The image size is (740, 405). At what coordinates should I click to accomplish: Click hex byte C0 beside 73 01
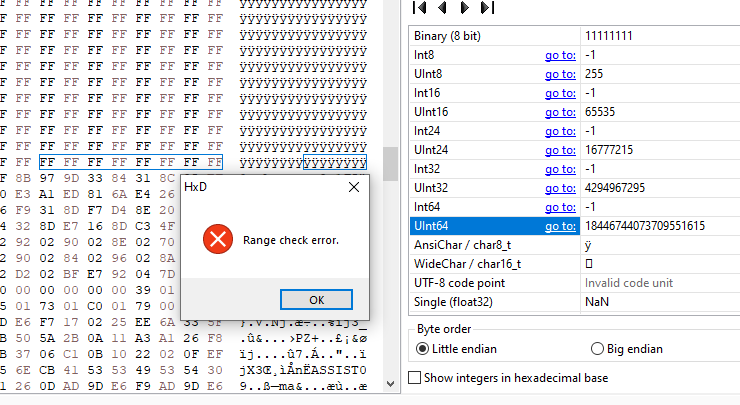point(95,306)
